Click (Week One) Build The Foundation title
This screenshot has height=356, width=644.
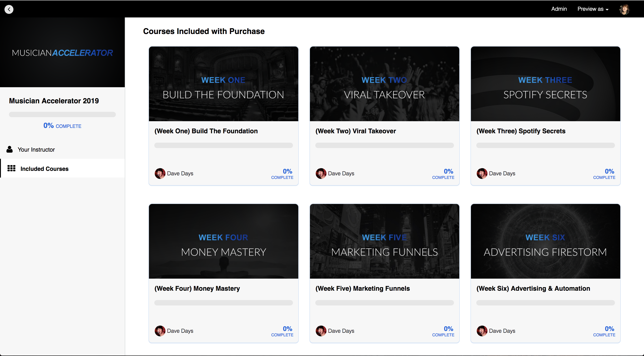[x=206, y=131]
